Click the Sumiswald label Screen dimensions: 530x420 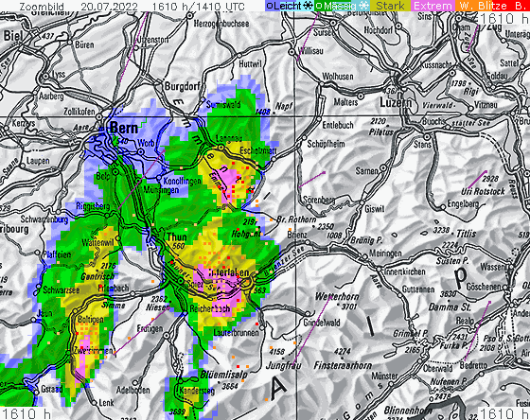[x=223, y=105]
